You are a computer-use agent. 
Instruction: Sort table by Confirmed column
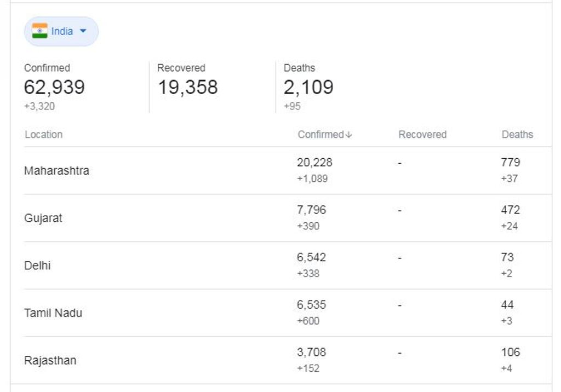tap(320, 135)
